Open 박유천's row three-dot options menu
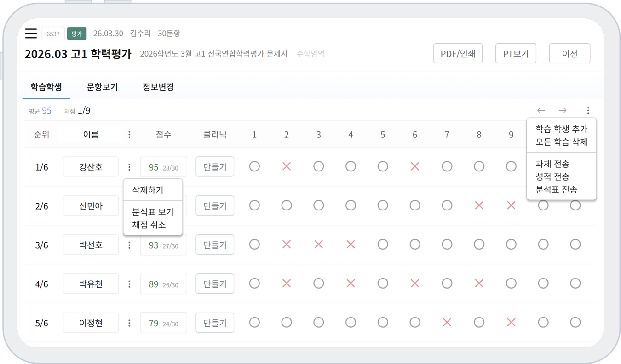Viewport: 621px width, 364px height. pyautogui.click(x=129, y=284)
